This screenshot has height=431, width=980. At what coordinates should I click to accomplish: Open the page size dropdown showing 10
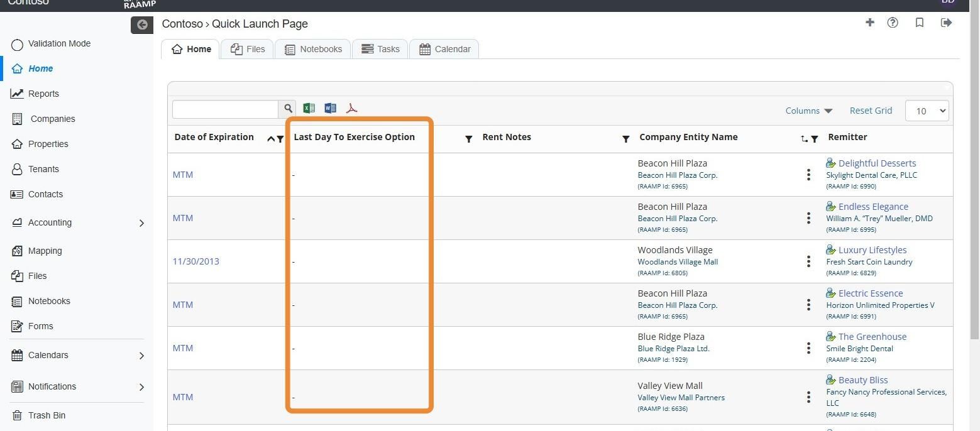[x=927, y=111]
